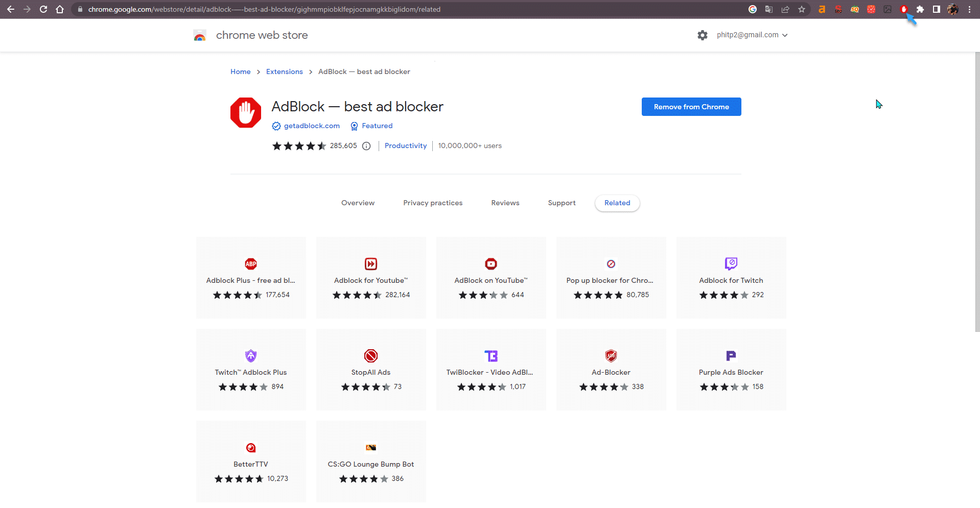Open Adblock for Twitch card
980x508 pixels.
pos(731,278)
